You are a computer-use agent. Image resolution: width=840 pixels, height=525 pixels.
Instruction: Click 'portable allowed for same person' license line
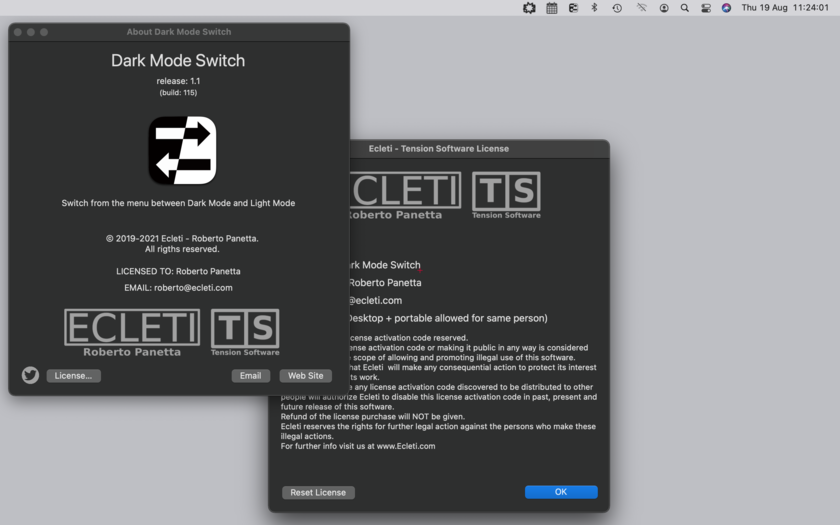tap(447, 318)
